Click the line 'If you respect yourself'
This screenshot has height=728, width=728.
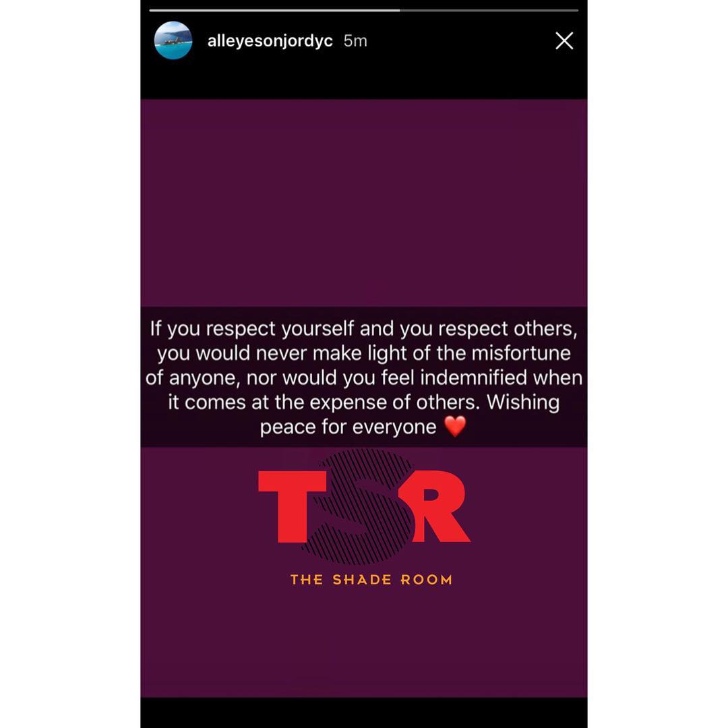pos(364,329)
